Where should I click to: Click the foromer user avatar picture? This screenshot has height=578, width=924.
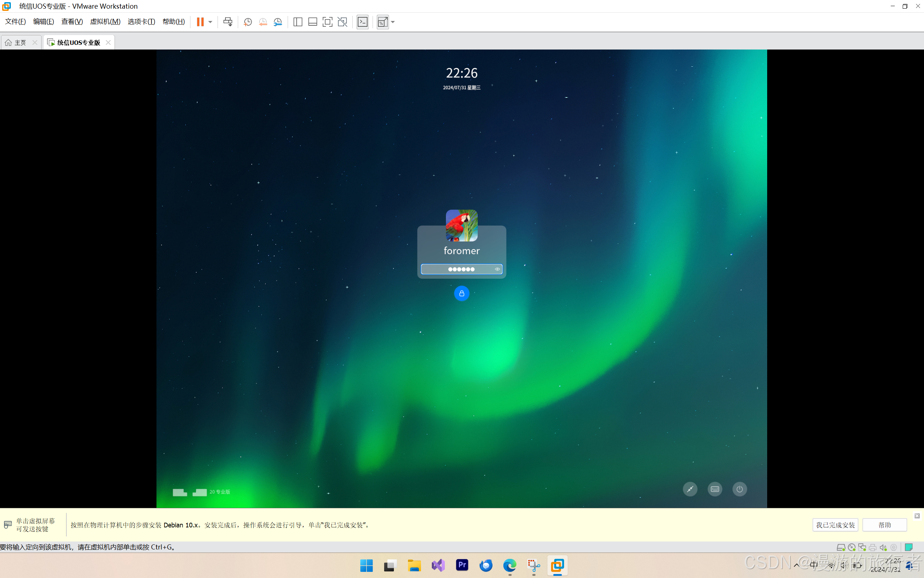pyautogui.click(x=461, y=225)
